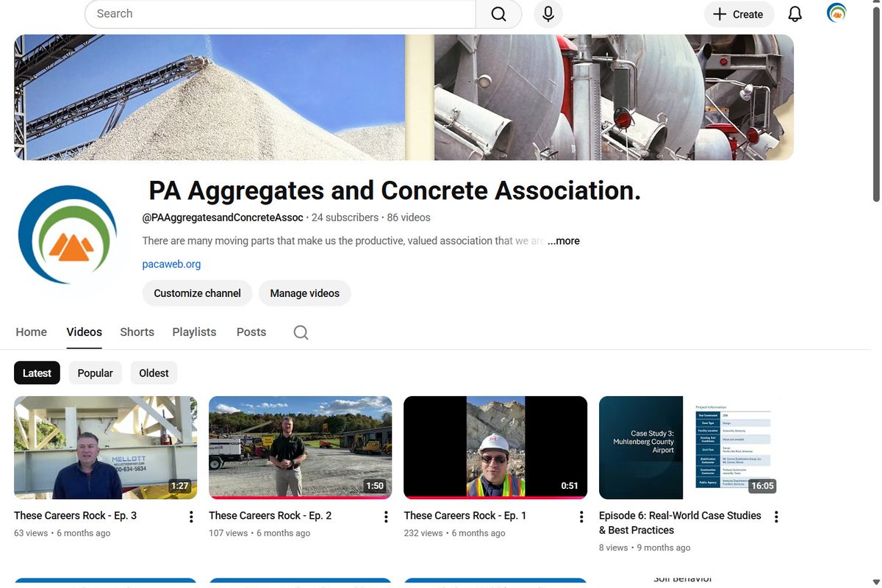Open options menu for These Careers Rock Ep. 2
882x588 pixels.
386,517
